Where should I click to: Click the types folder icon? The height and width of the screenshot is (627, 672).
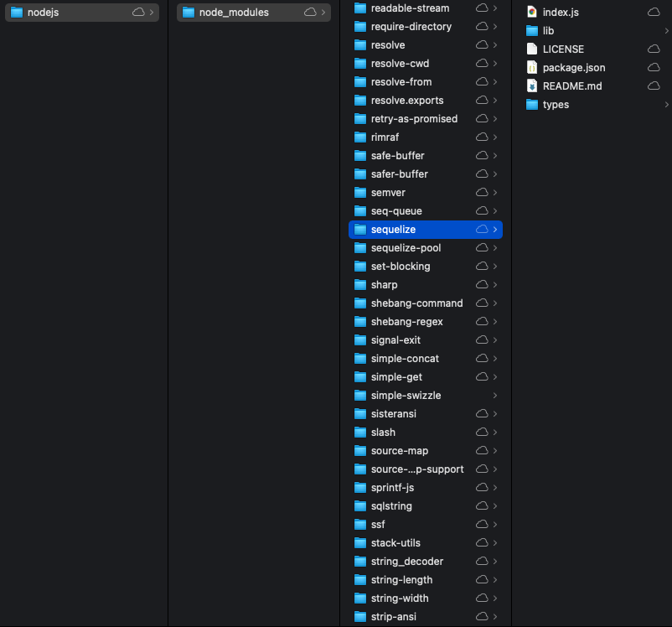pos(532,105)
